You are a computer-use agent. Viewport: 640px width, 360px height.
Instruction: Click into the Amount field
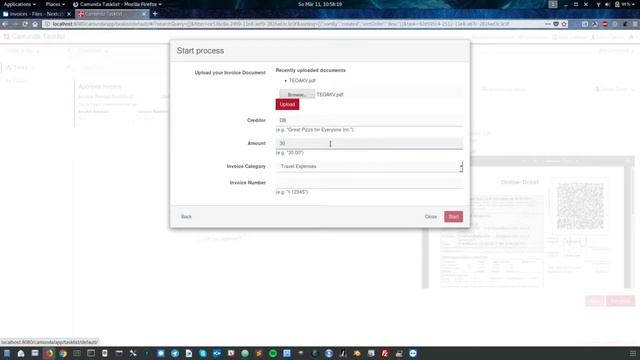click(x=369, y=143)
